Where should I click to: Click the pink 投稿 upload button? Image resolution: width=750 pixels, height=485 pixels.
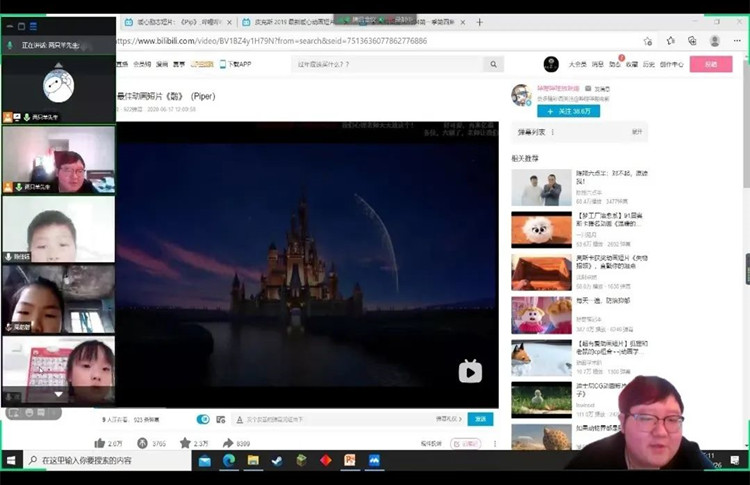coord(711,64)
